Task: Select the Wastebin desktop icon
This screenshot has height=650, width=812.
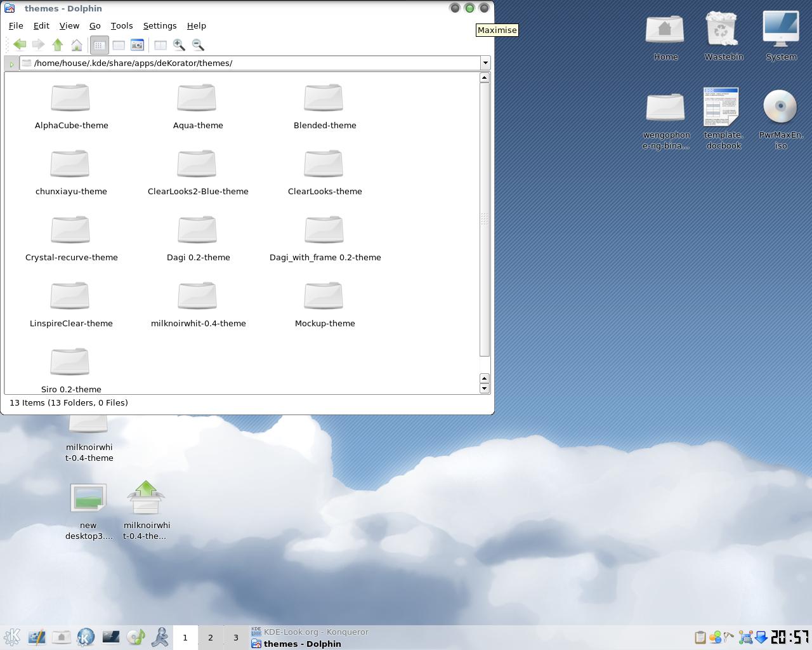Action: tap(724, 36)
